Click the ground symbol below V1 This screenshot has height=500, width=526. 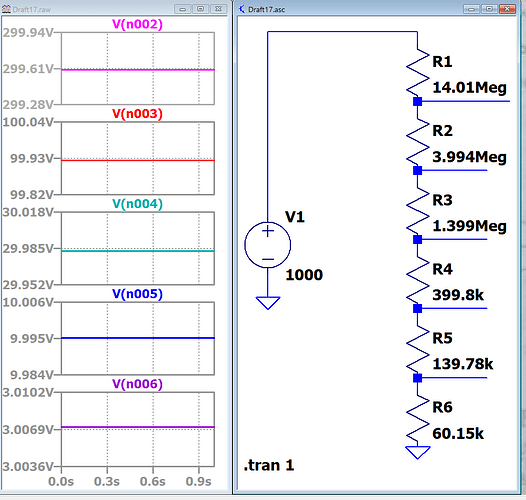(x=268, y=303)
